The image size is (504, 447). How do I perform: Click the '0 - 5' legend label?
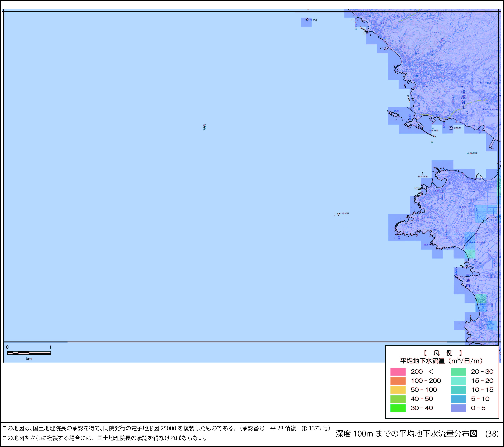pos(478,408)
